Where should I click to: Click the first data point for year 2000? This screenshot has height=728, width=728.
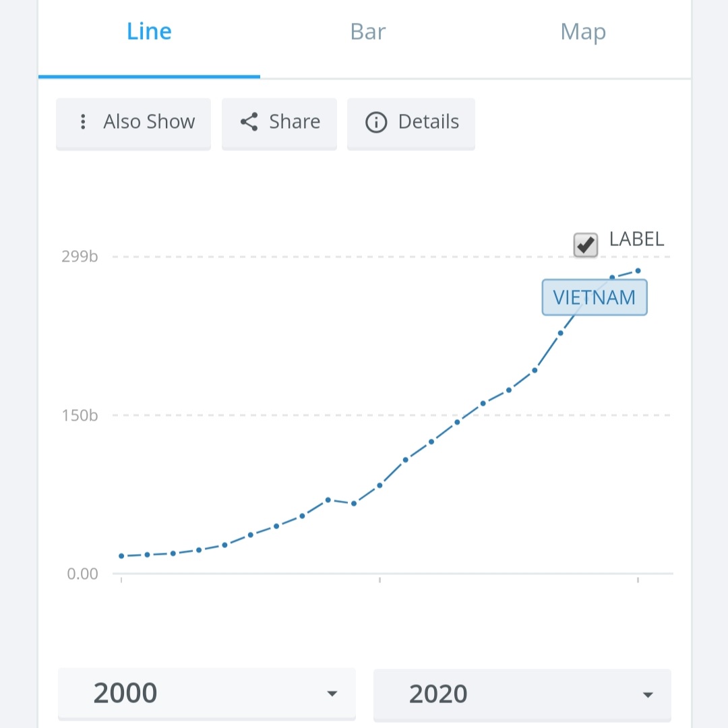pos(121,555)
